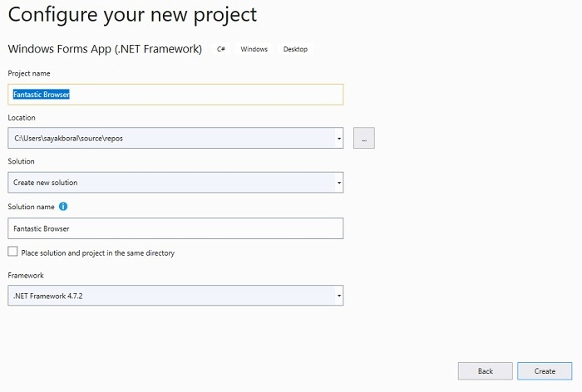Click the 'Windows Forms App (.NET Framework)' title
Image resolution: width=582 pixels, height=392 pixels.
point(105,49)
